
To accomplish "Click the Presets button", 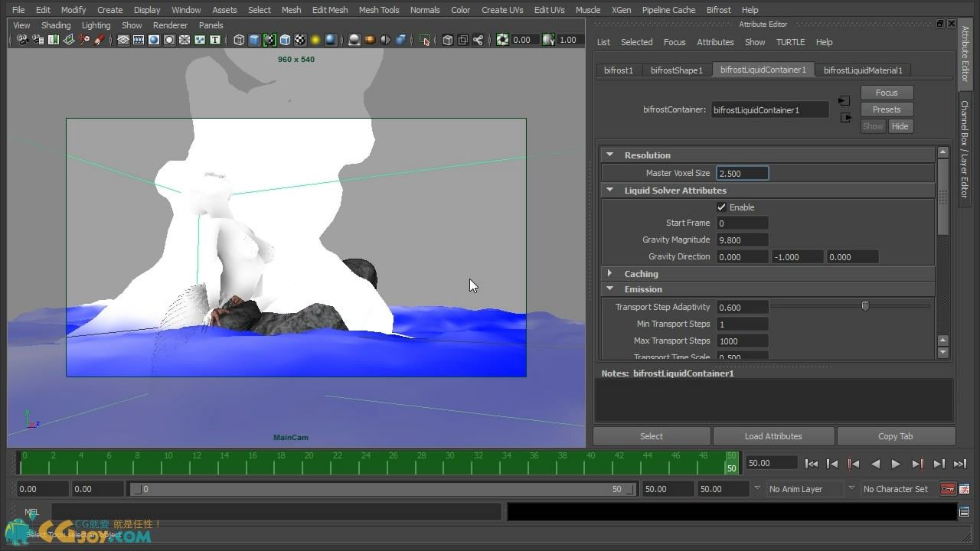I will click(887, 109).
